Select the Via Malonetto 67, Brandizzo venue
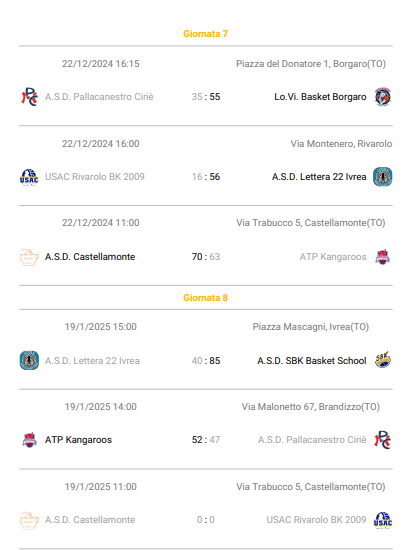The image size is (413, 550). tap(311, 407)
